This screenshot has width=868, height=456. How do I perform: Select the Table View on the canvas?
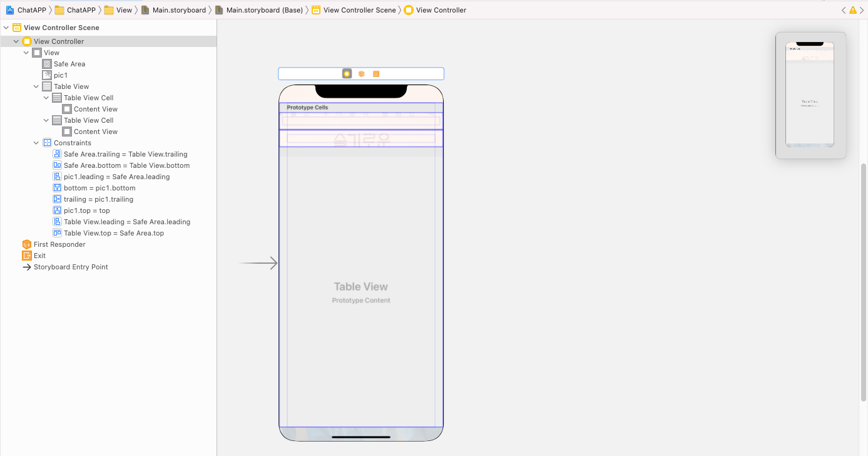(361, 286)
